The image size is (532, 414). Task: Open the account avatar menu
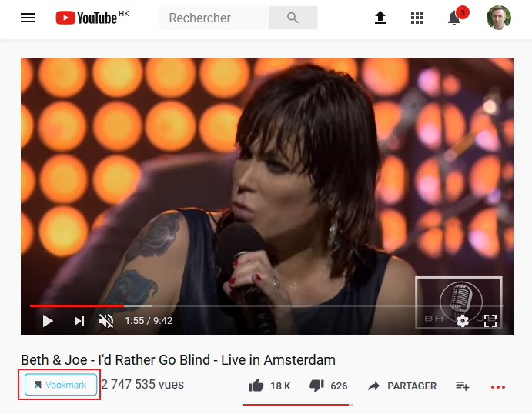(x=498, y=18)
